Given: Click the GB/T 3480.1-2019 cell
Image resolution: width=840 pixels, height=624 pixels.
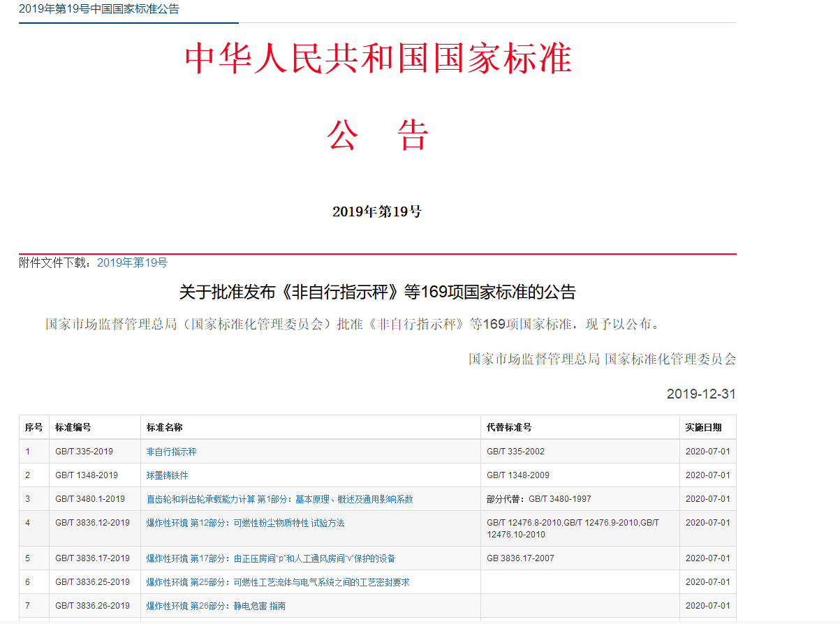Looking at the screenshot, I should tap(90, 499).
